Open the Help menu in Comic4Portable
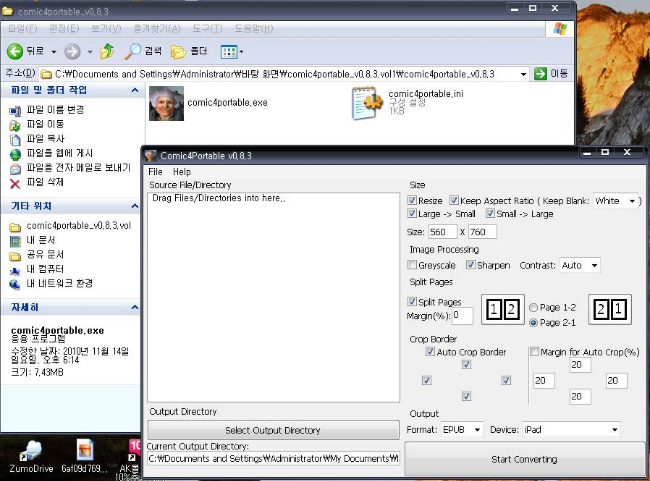The width and height of the screenshot is (650, 481). pyautogui.click(x=182, y=172)
